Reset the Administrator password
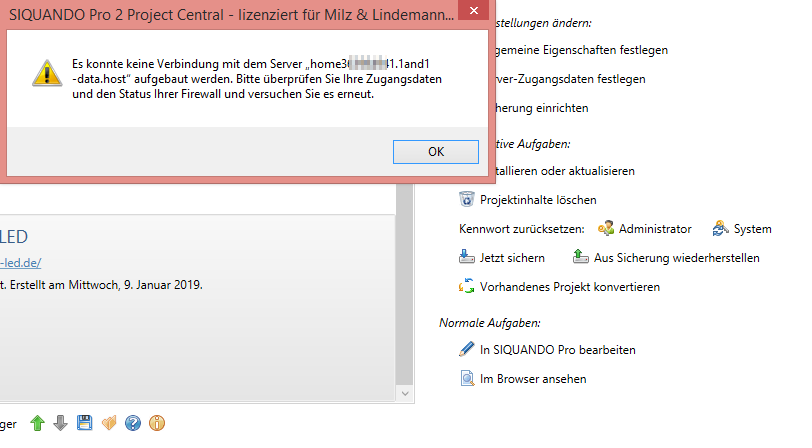 645,229
